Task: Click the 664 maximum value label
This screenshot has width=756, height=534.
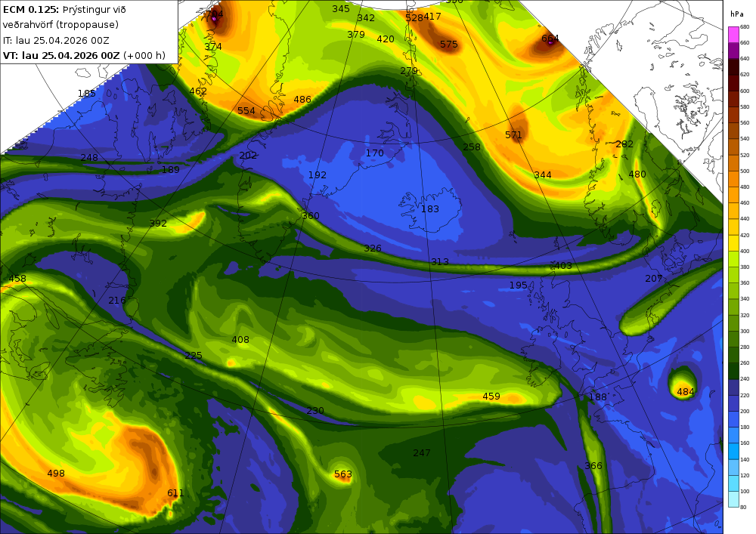Action: pyautogui.click(x=550, y=38)
